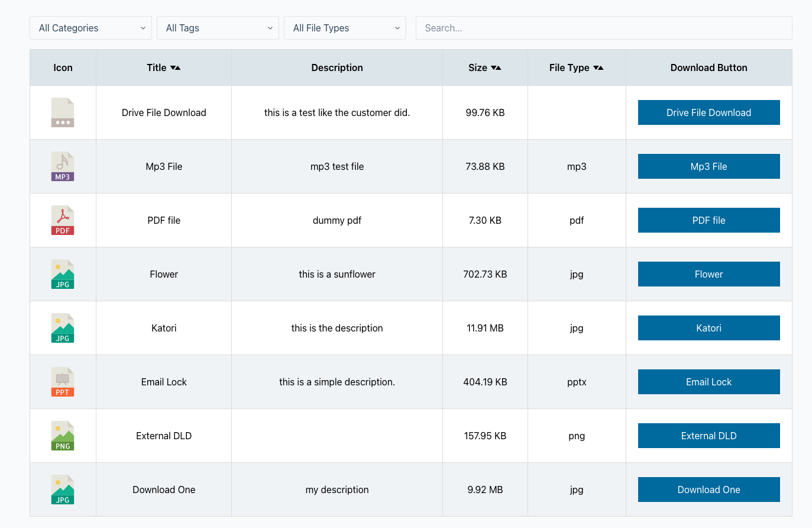Click the MP3 file icon

(x=63, y=166)
